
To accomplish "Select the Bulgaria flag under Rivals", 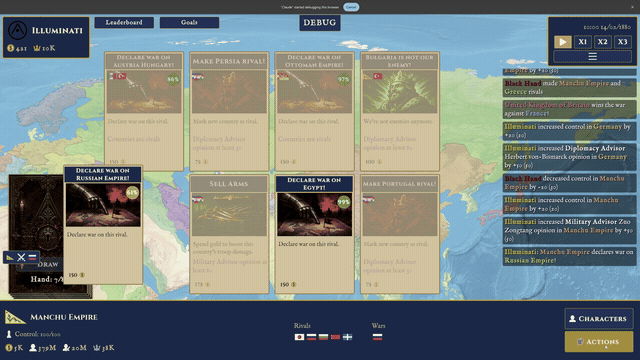I will pos(323,337).
